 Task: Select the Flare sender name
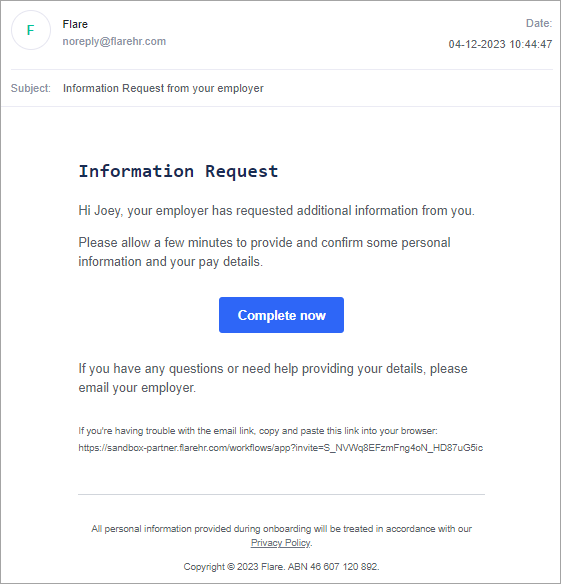(x=75, y=24)
